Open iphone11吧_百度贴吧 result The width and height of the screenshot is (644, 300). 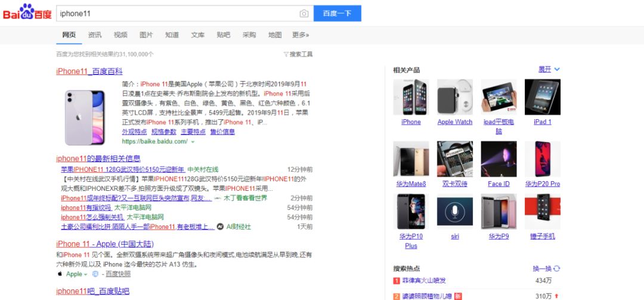coord(93,292)
